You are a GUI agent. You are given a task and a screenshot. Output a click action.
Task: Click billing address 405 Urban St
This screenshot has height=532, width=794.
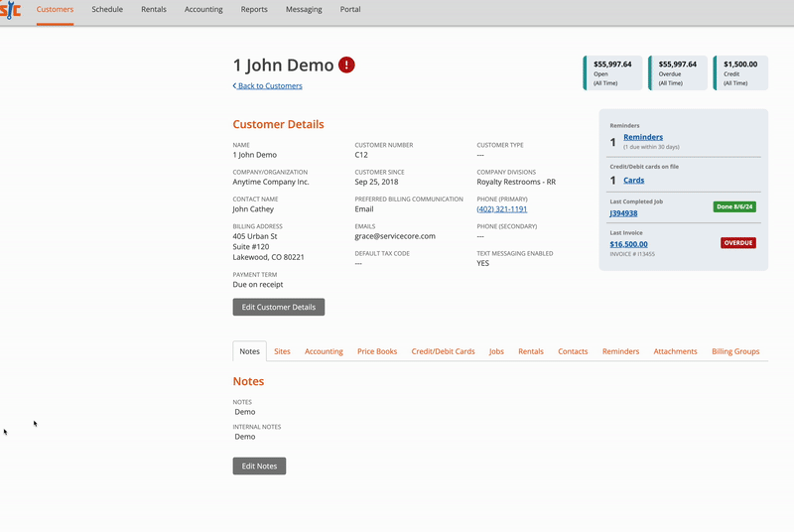pos(255,236)
